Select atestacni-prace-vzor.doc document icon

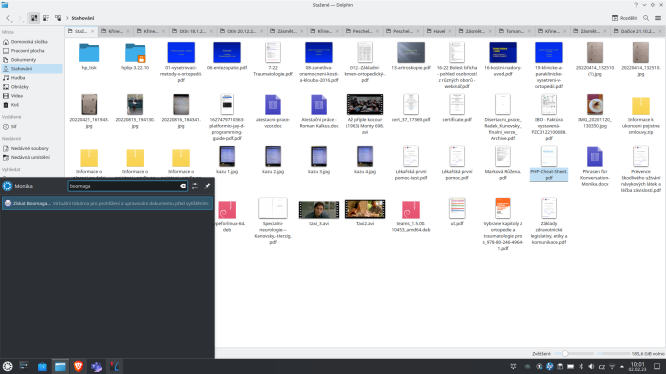[x=273, y=104]
